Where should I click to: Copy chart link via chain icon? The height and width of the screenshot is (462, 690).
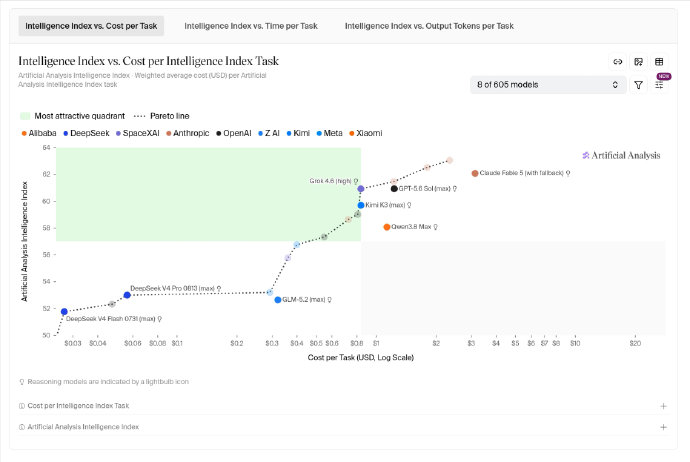618,62
